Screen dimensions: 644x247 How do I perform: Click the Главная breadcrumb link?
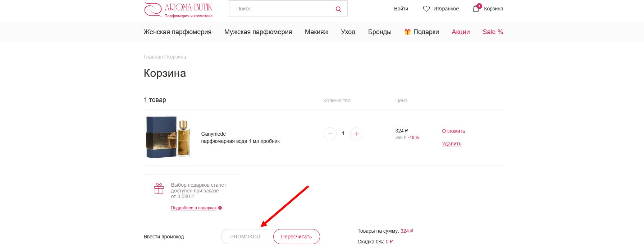(153, 57)
